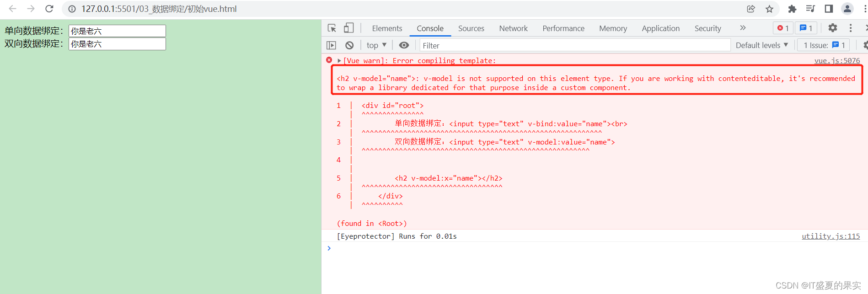This screenshot has height=294, width=868.
Task: Toggle browser side panel icon
Action: click(x=829, y=9)
